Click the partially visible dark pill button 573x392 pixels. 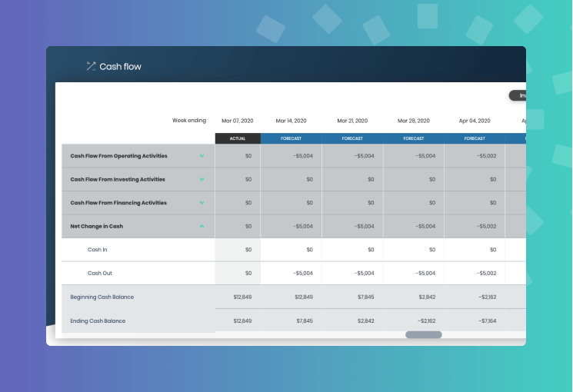point(518,96)
